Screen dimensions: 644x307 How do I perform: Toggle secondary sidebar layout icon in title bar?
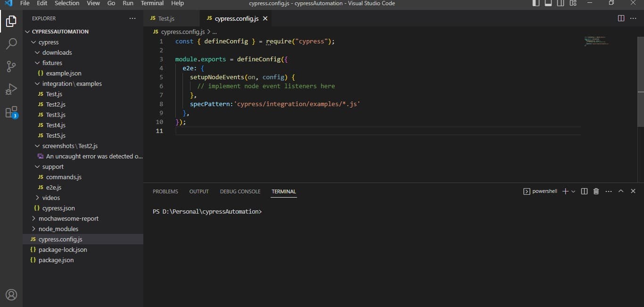tap(561, 3)
